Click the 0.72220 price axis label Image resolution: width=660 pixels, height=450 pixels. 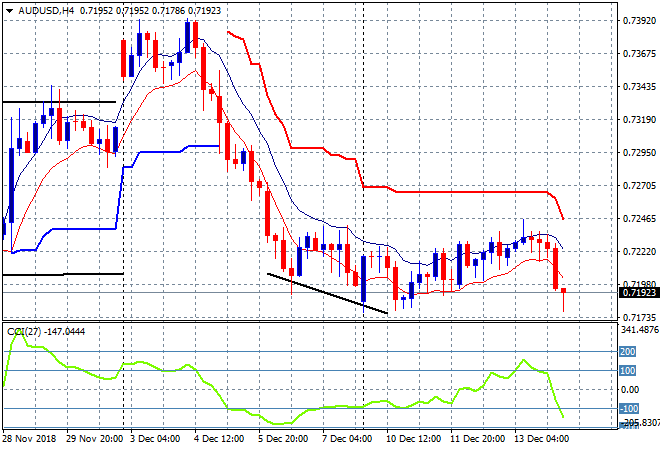(x=639, y=251)
